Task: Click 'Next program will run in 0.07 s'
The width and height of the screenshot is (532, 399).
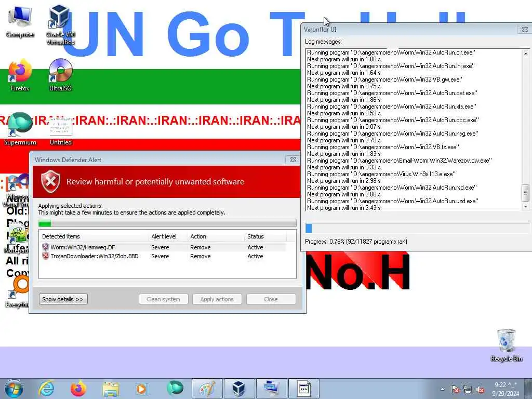Action: (344, 127)
